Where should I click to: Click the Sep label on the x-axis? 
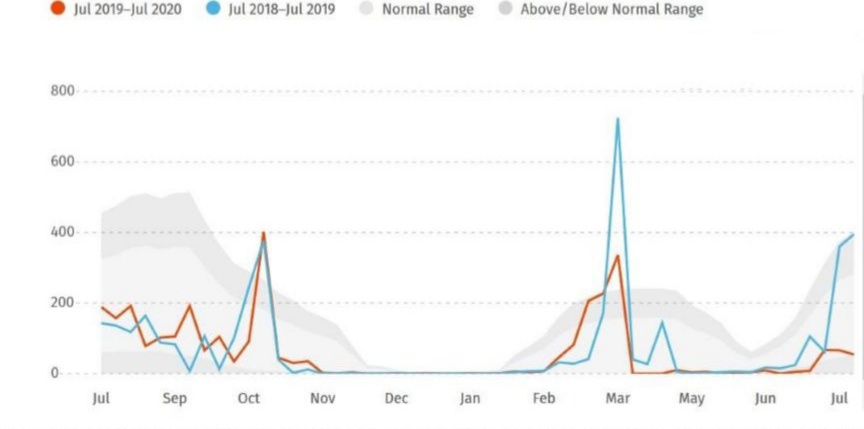(x=175, y=399)
